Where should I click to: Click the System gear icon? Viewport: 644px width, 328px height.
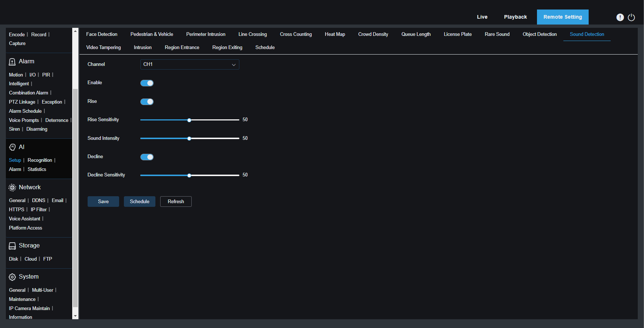click(12, 277)
